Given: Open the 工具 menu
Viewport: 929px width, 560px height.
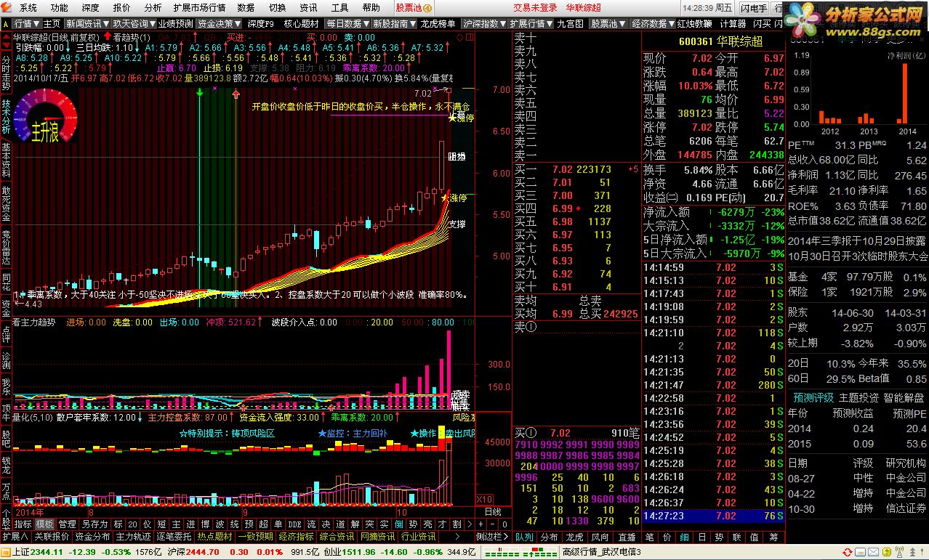Looking at the screenshot, I should click(x=339, y=7).
